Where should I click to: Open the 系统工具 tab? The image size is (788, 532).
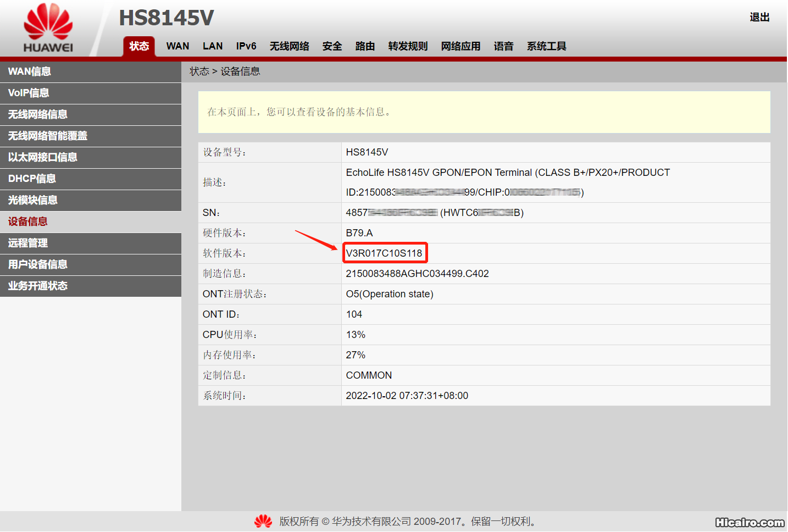point(546,46)
